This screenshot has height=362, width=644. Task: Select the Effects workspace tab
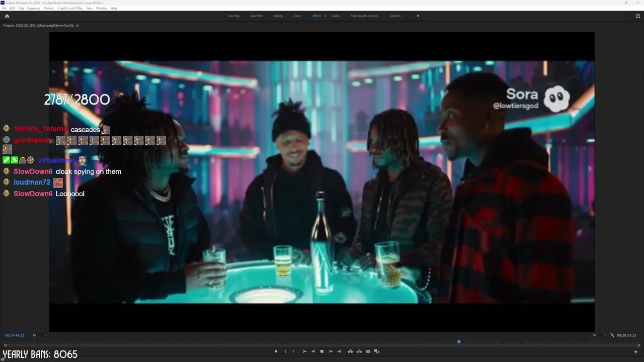[x=316, y=16]
